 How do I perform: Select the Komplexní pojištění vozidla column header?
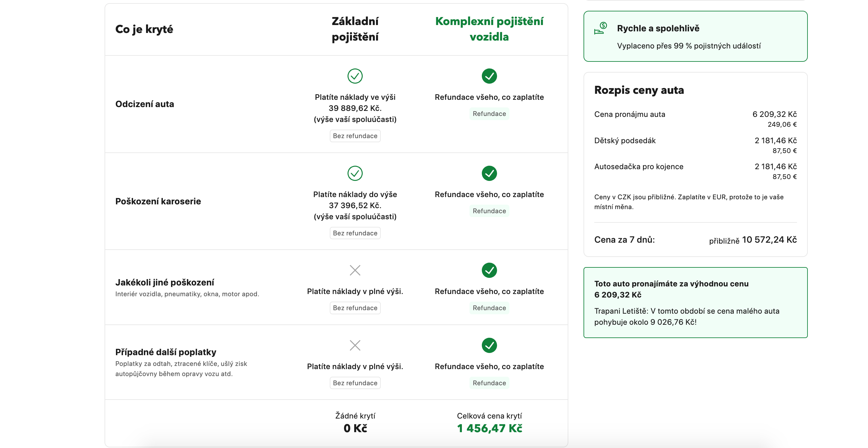tap(489, 29)
